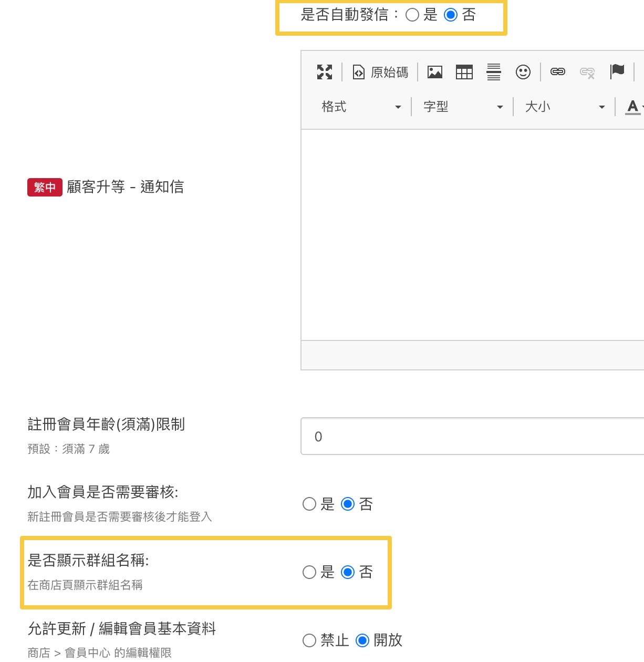
Task: Insert a horizontal line in the editor
Action: coord(494,72)
